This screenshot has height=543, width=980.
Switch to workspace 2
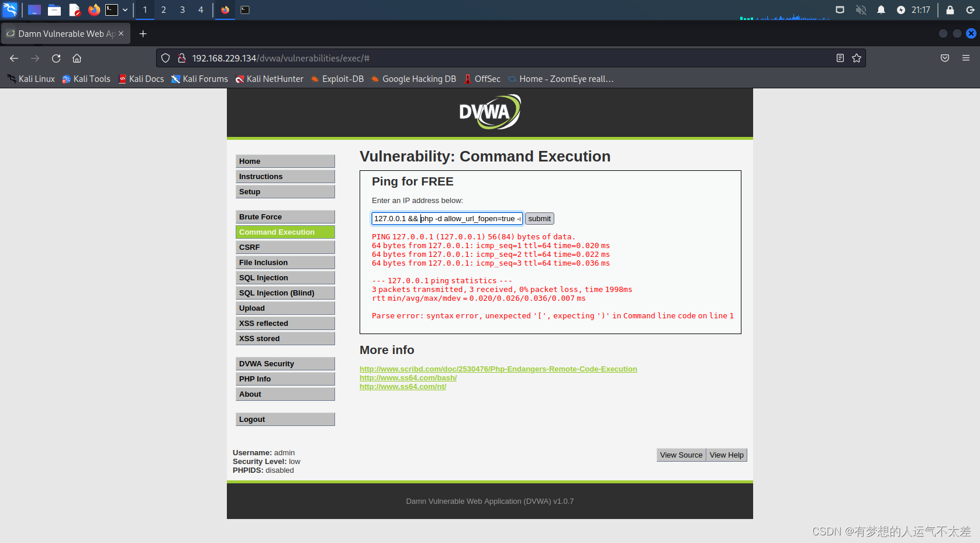click(164, 10)
